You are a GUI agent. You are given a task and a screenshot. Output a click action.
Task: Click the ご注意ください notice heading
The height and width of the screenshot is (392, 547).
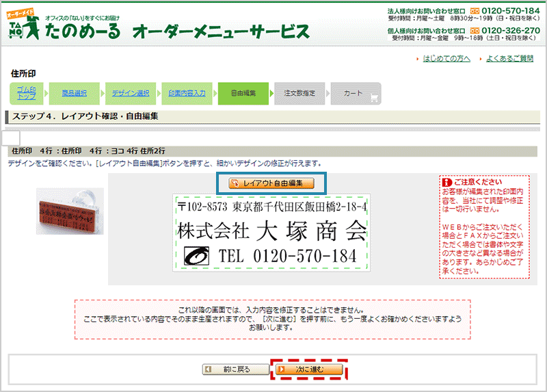coord(477,182)
